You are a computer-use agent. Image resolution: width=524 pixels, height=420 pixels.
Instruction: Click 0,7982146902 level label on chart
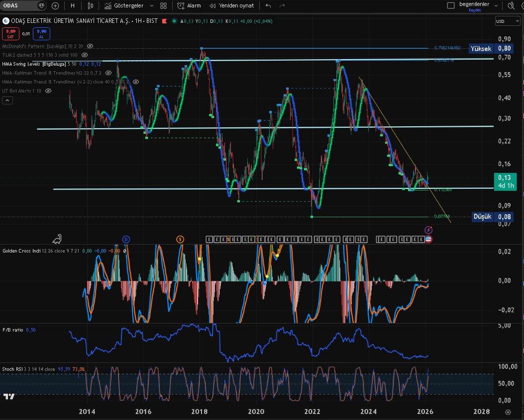click(x=447, y=48)
